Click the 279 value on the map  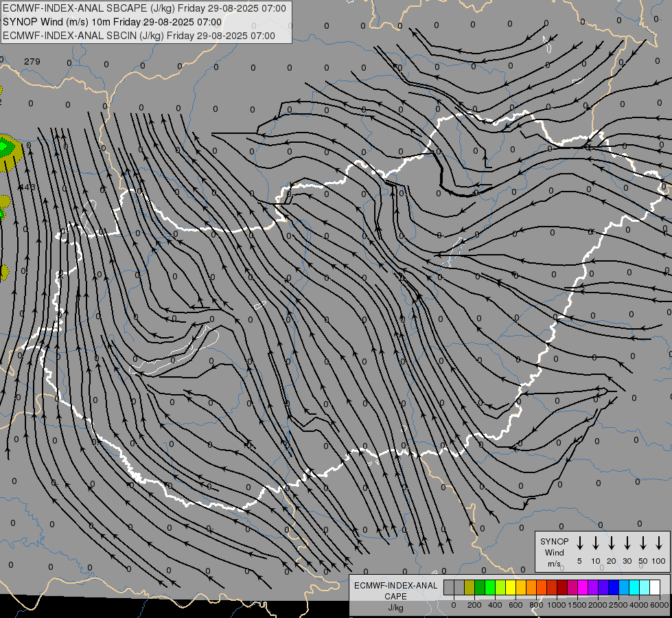[x=32, y=62]
